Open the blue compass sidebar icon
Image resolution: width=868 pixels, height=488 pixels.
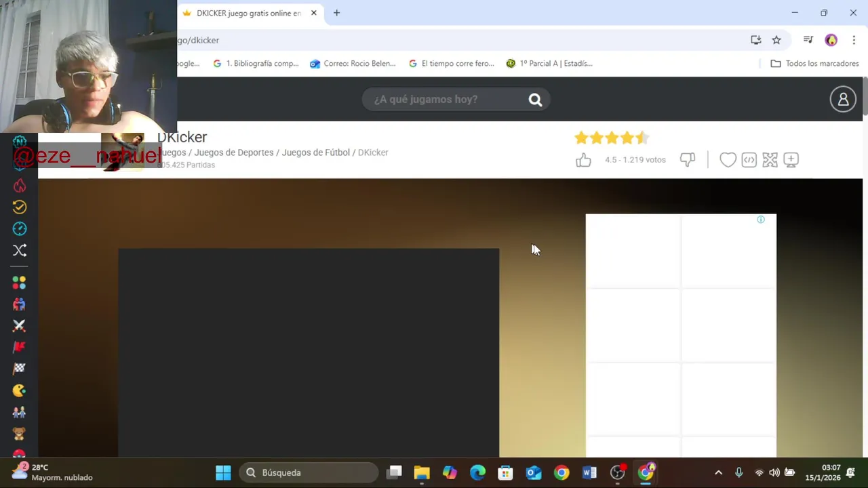tap(20, 229)
